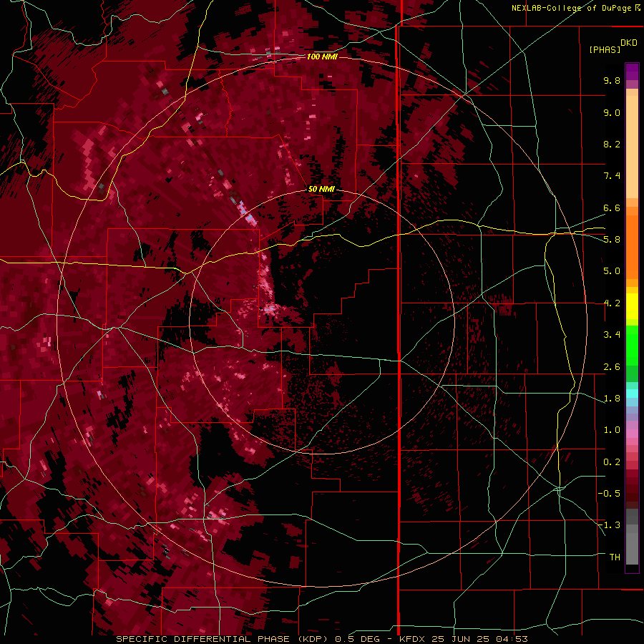Select the -0.5 scale value
Screen dimensions: 644x644
click(609, 494)
